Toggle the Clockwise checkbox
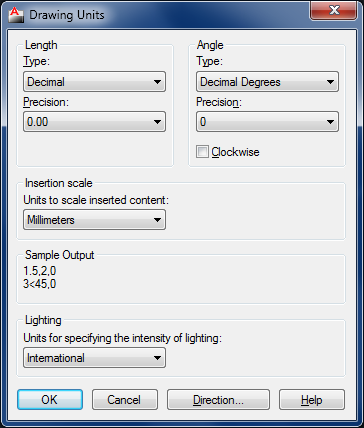 coord(202,152)
